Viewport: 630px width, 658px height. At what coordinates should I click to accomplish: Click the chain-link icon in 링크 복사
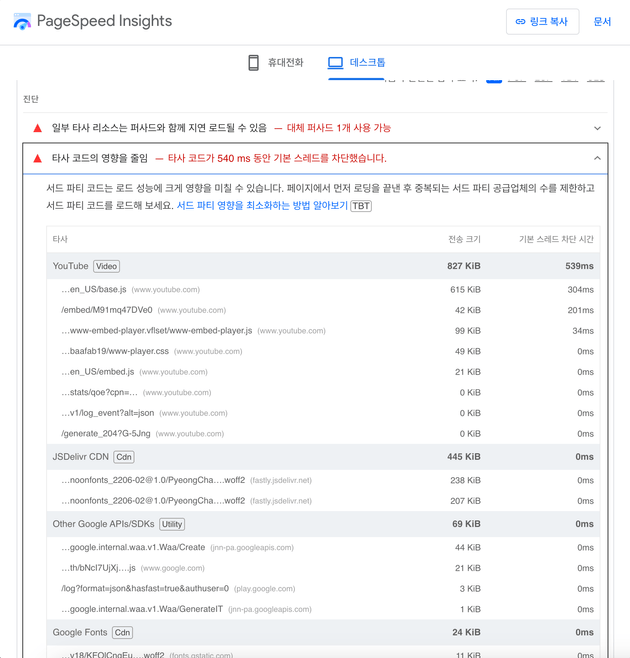pos(520,22)
